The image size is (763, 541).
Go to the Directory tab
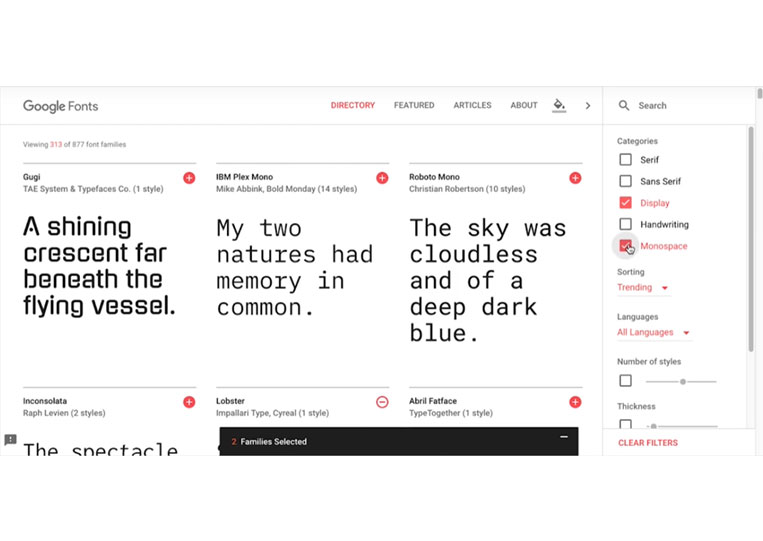point(353,105)
